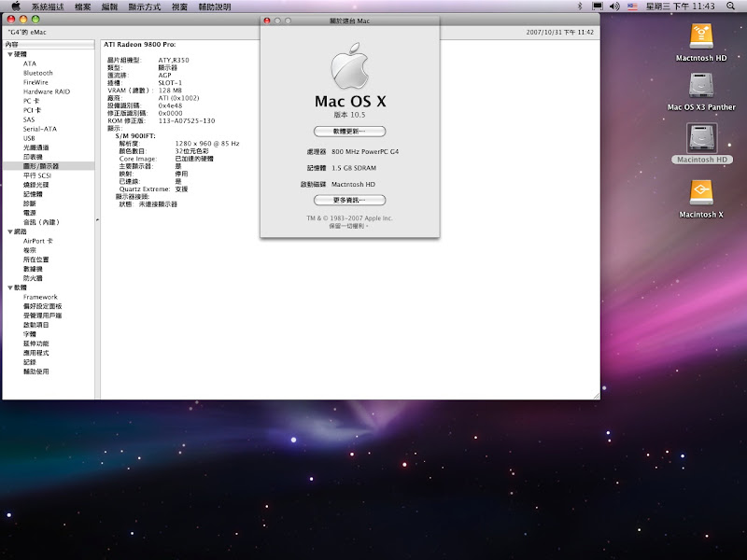This screenshot has height=560, width=747.
Task: Select Bluetooth in the sidebar hardware list
Action: point(38,73)
